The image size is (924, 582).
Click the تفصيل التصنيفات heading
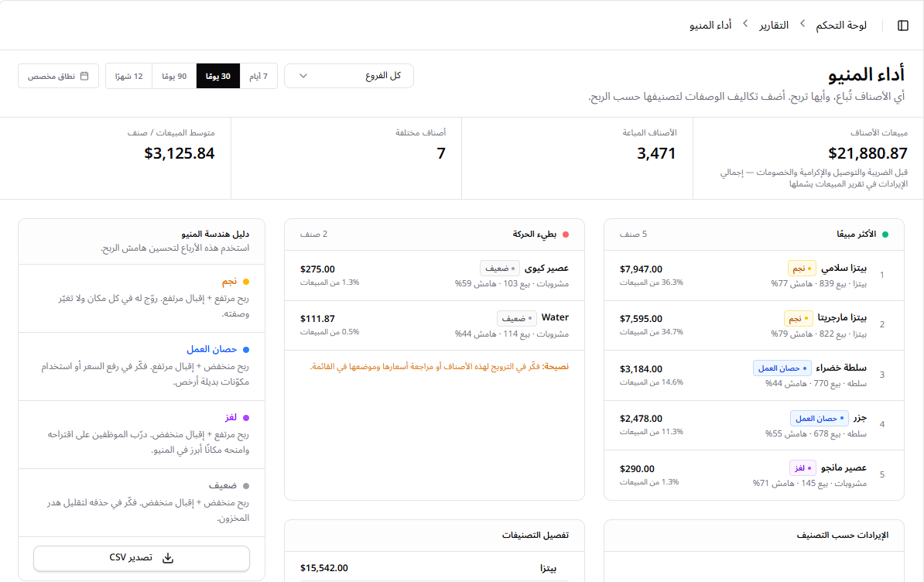tap(535, 535)
